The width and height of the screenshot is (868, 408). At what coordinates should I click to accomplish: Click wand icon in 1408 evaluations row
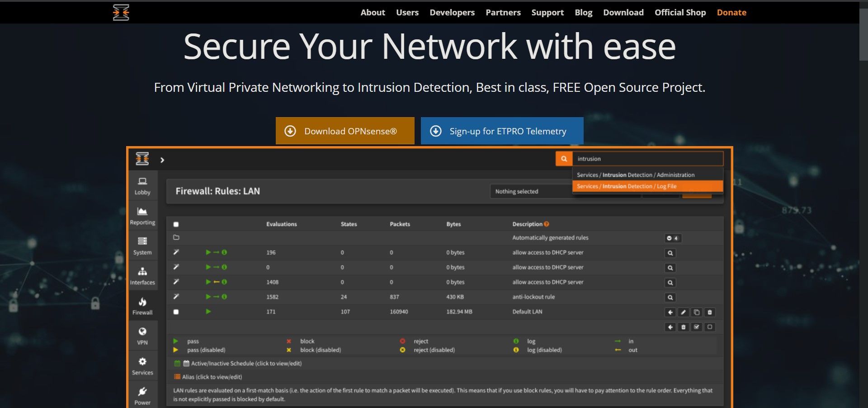click(x=176, y=282)
